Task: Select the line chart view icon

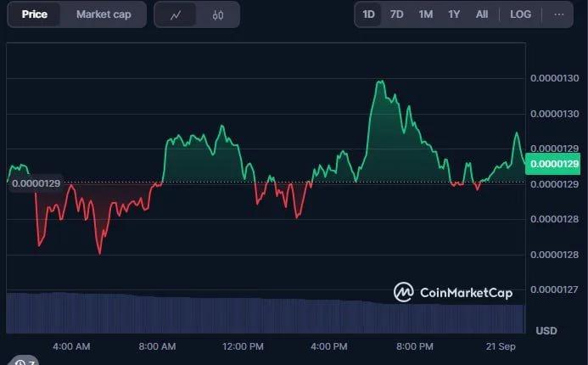Action: coord(176,14)
